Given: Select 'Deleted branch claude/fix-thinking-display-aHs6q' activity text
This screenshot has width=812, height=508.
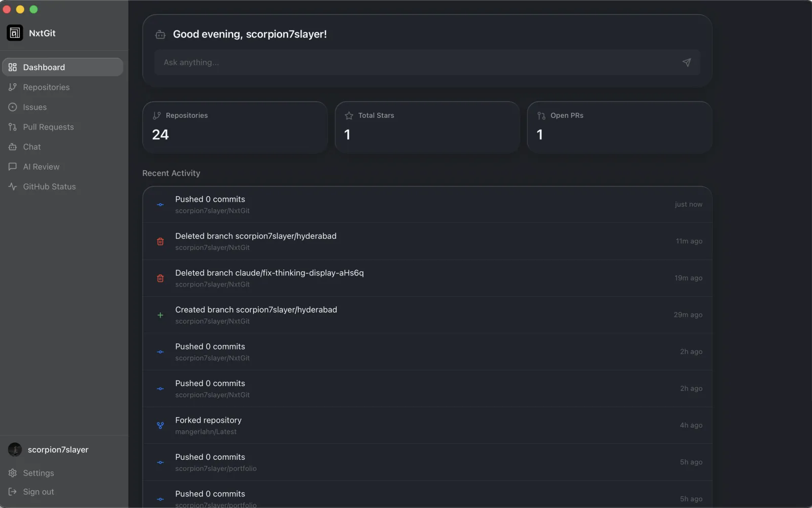Looking at the screenshot, I should 269,273.
